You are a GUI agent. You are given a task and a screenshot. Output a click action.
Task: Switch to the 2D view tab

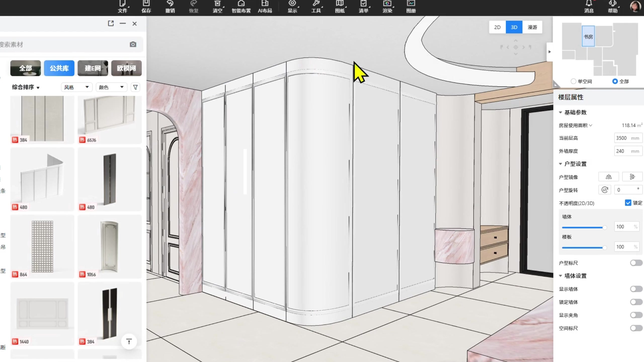pos(497,27)
